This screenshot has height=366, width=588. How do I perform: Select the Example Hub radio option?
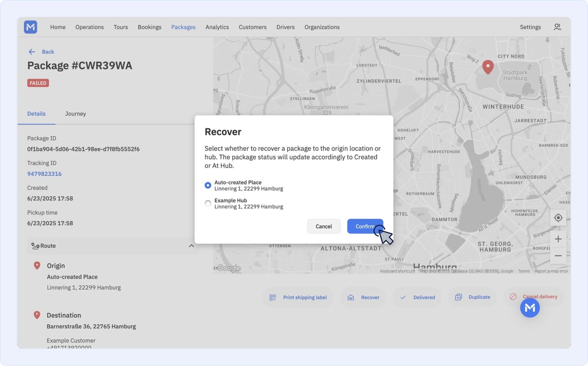(208, 203)
